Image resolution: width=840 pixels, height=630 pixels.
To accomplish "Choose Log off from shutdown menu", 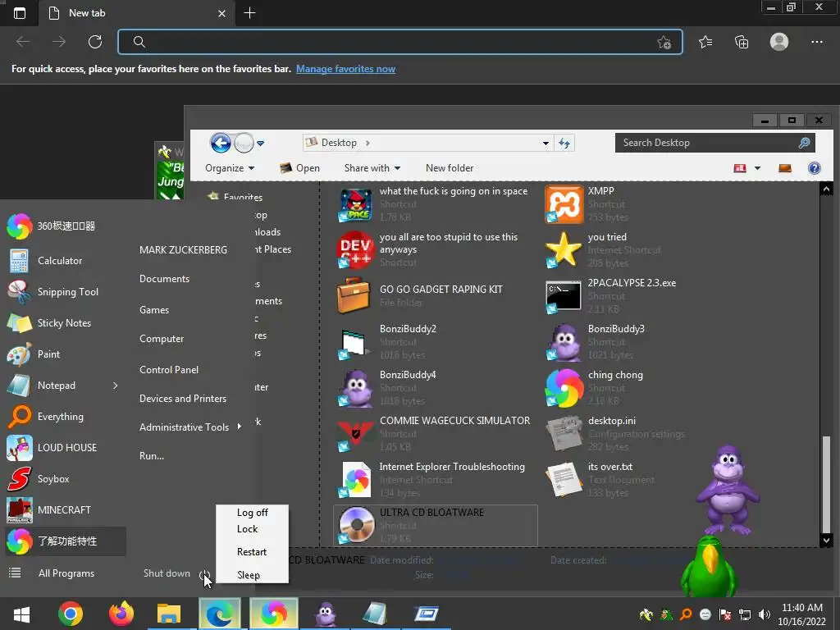I will pyautogui.click(x=253, y=513).
